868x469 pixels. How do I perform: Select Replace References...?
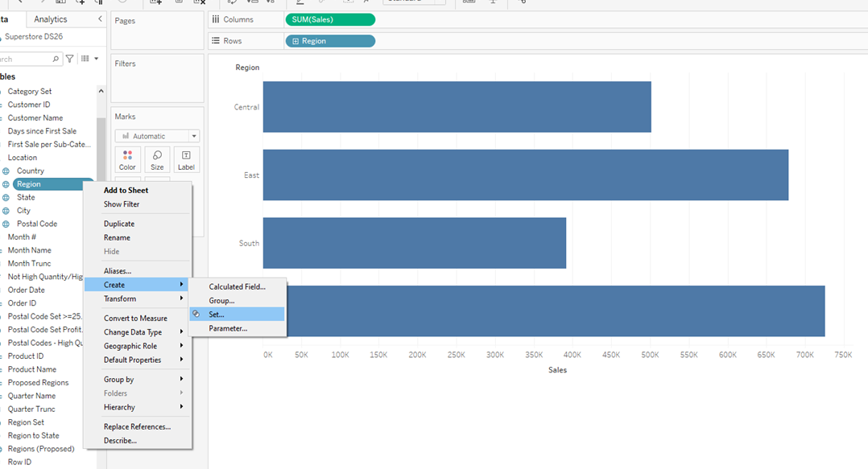138,426
